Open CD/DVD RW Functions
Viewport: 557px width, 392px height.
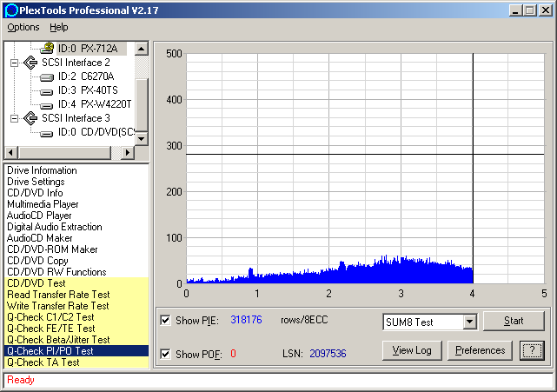[56, 272]
